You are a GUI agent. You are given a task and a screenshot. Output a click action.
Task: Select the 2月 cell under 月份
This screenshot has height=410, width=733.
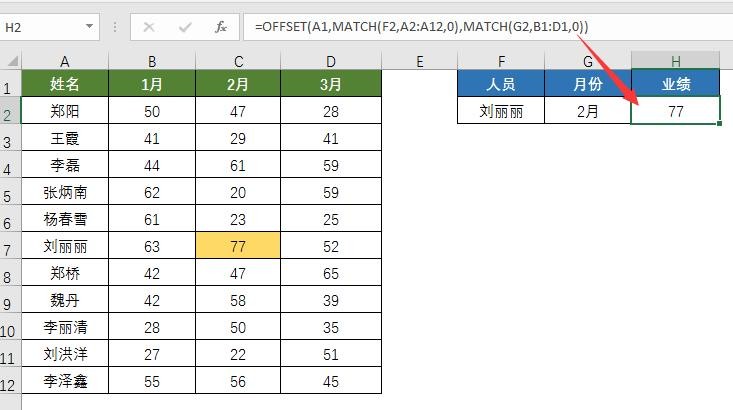click(588, 112)
